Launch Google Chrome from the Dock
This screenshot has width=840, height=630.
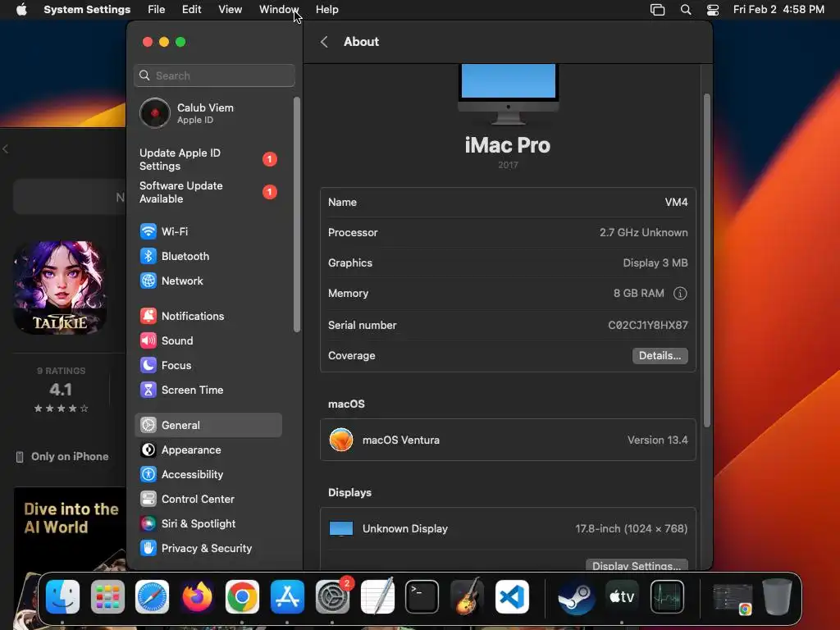click(242, 597)
